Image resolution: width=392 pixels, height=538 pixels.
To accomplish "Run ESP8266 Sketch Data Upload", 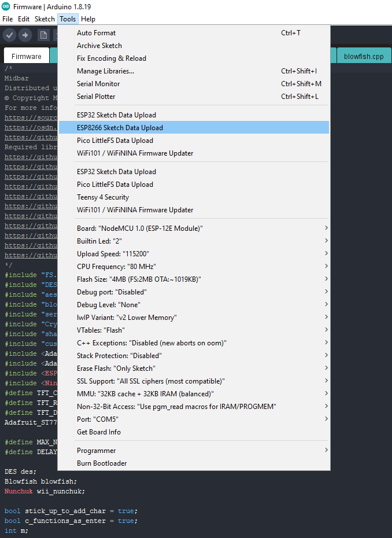I will click(120, 128).
